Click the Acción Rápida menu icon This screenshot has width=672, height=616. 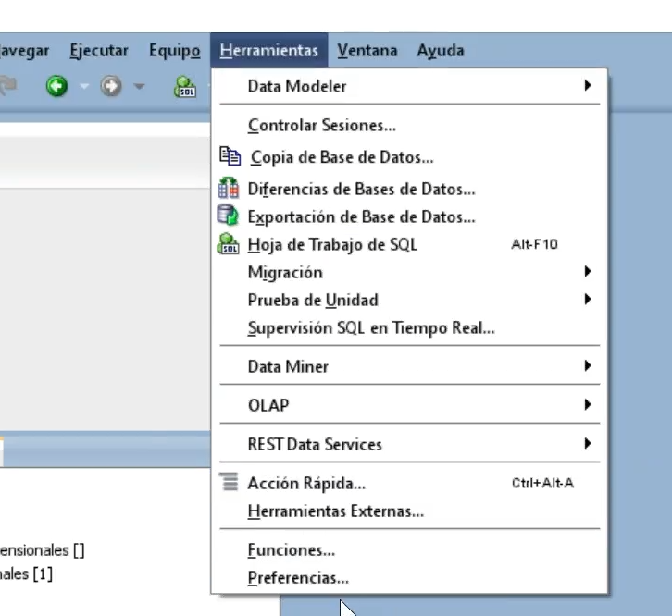coord(229,482)
